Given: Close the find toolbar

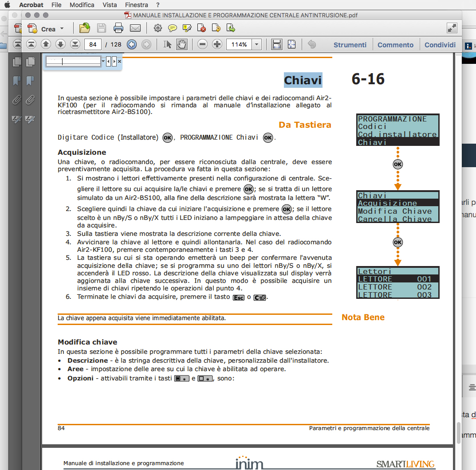Looking at the screenshot, I should point(120,61).
